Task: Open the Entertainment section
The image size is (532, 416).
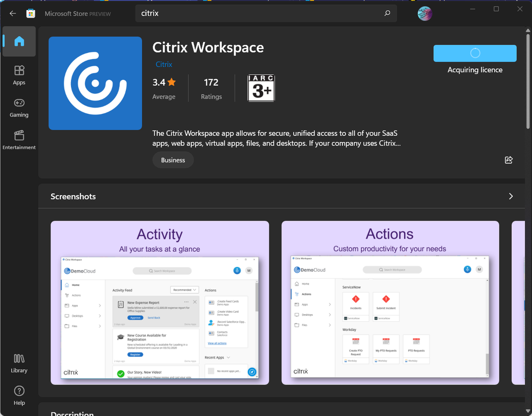Action: 19,140
